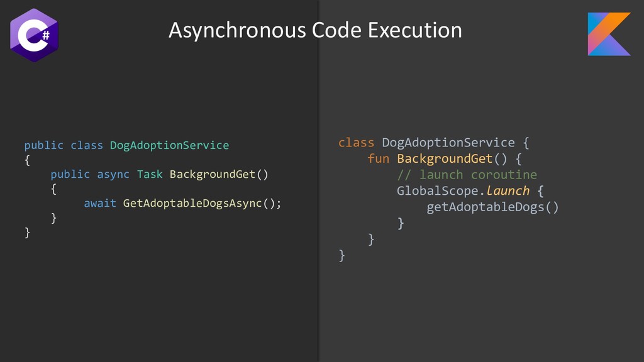The height and width of the screenshot is (362, 644).
Task: Click the 'public async Task BackgroundGet()' line
Action: pyautogui.click(x=159, y=175)
